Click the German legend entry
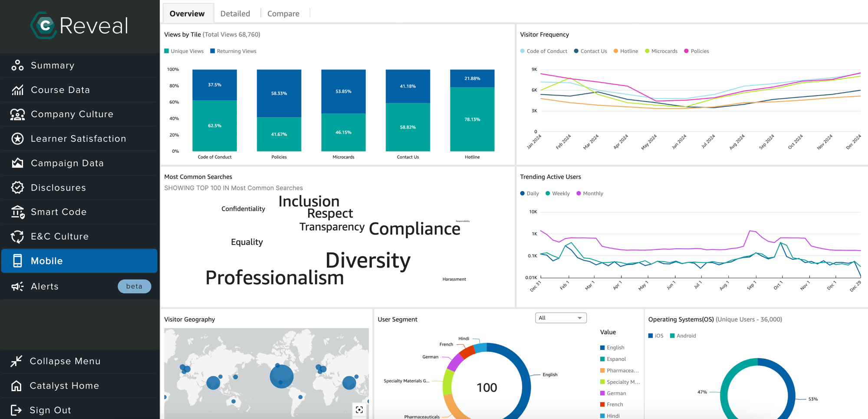Screen dimensions: 868x419 pyautogui.click(x=613, y=393)
